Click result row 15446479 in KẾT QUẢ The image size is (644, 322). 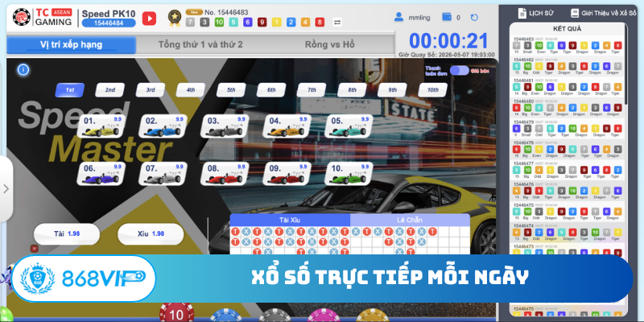click(568, 129)
